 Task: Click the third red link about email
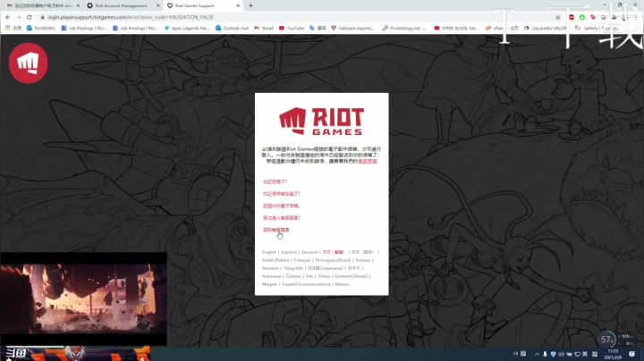[x=282, y=206]
